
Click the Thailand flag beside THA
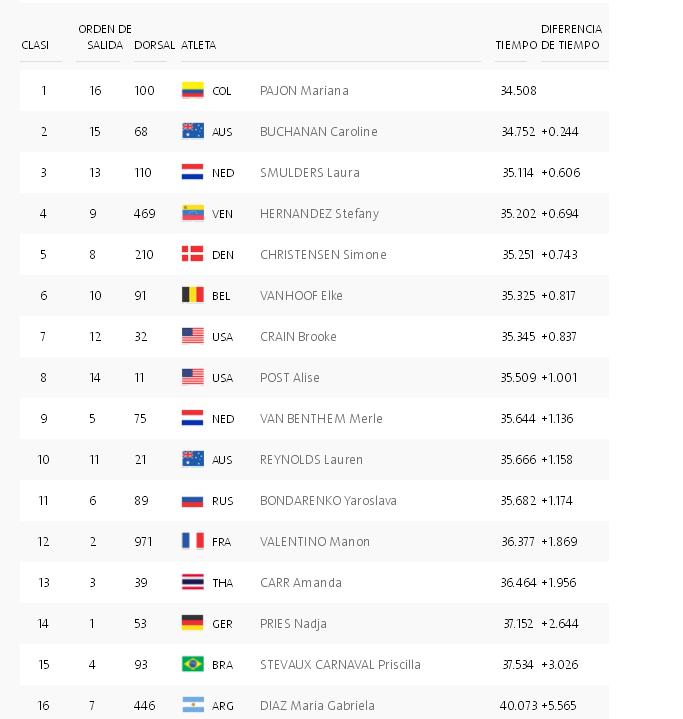click(x=193, y=582)
